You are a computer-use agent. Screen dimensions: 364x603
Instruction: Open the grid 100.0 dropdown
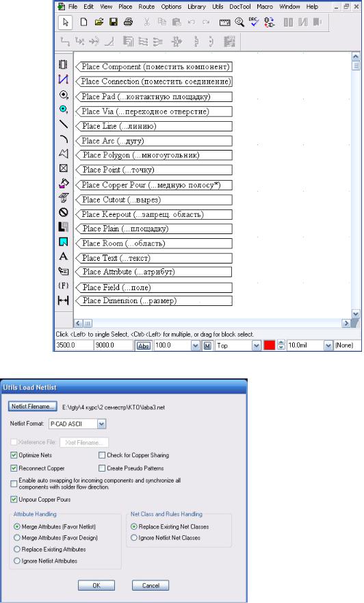click(x=195, y=346)
